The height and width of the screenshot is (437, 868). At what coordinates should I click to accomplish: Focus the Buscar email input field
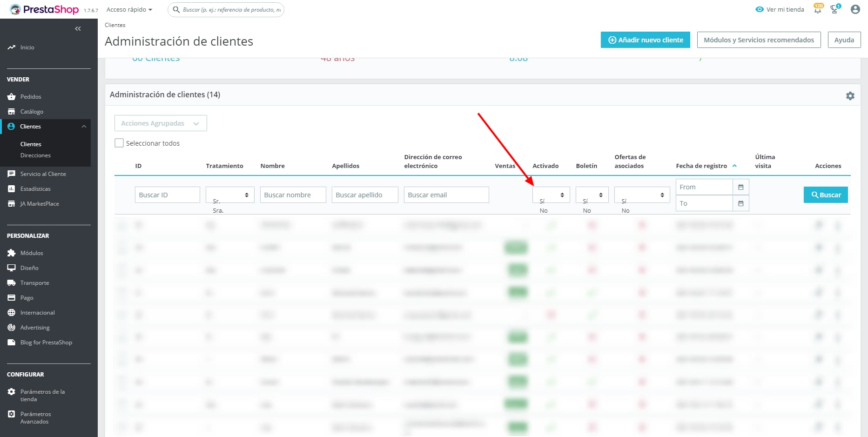click(446, 195)
